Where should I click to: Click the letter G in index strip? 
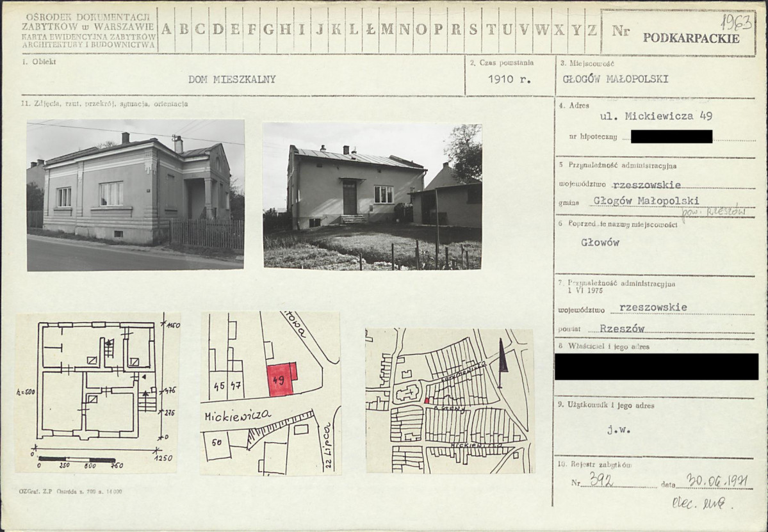pyautogui.click(x=268, y=29)
